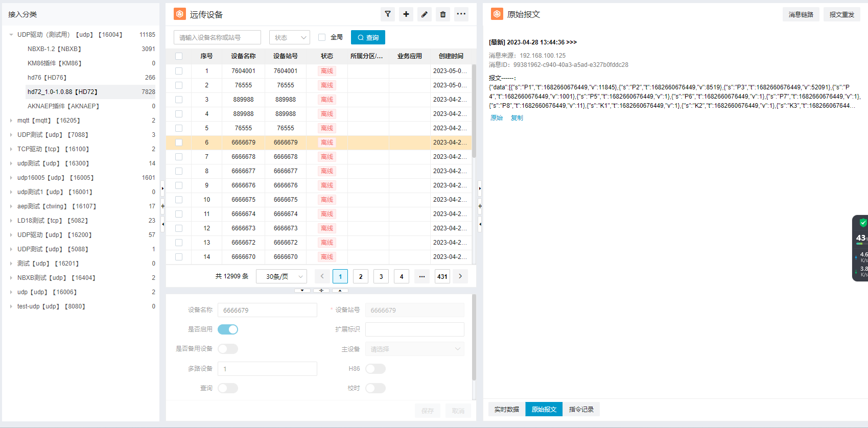Jump pages ahead with ellipsis pager button
Image resolution: width=868 pixels, height=428 pixels.
[x=422, y=276]
